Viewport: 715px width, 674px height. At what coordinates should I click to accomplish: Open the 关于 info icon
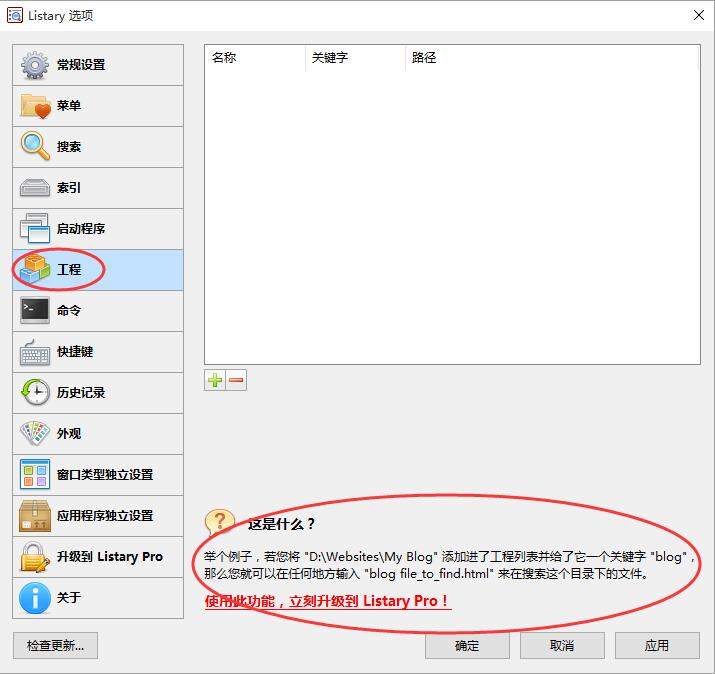[x=35, y=598]
